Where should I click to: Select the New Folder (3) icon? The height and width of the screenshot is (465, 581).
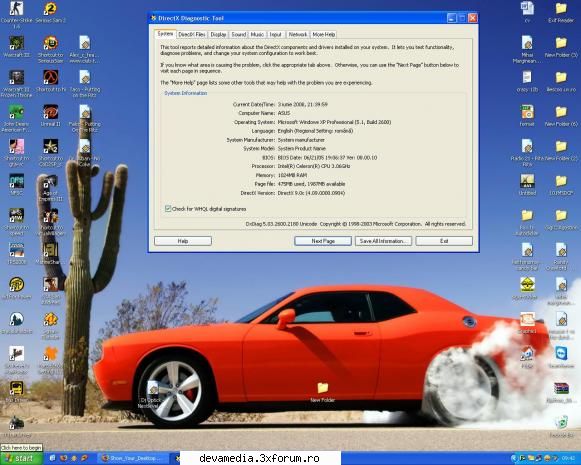561,43
